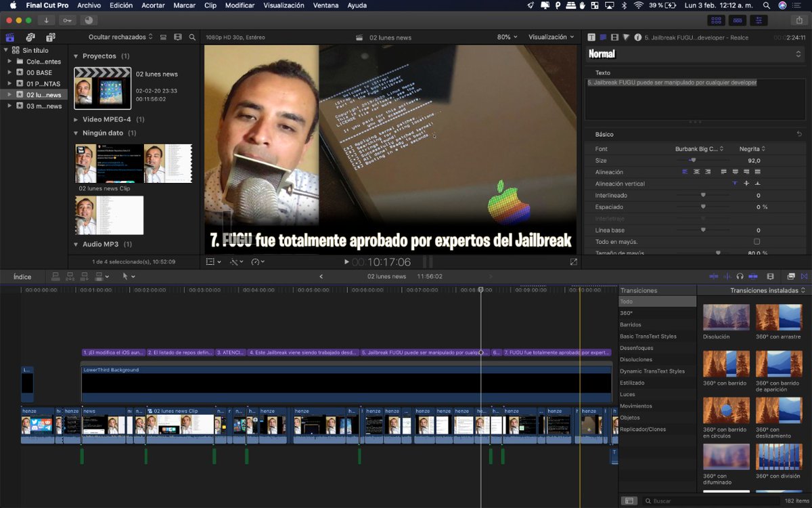Image resolution: width=812 pixels, height=508 pixels.
Task: Enter full screen viewer arrows icon
Action: tap(574, 261)
